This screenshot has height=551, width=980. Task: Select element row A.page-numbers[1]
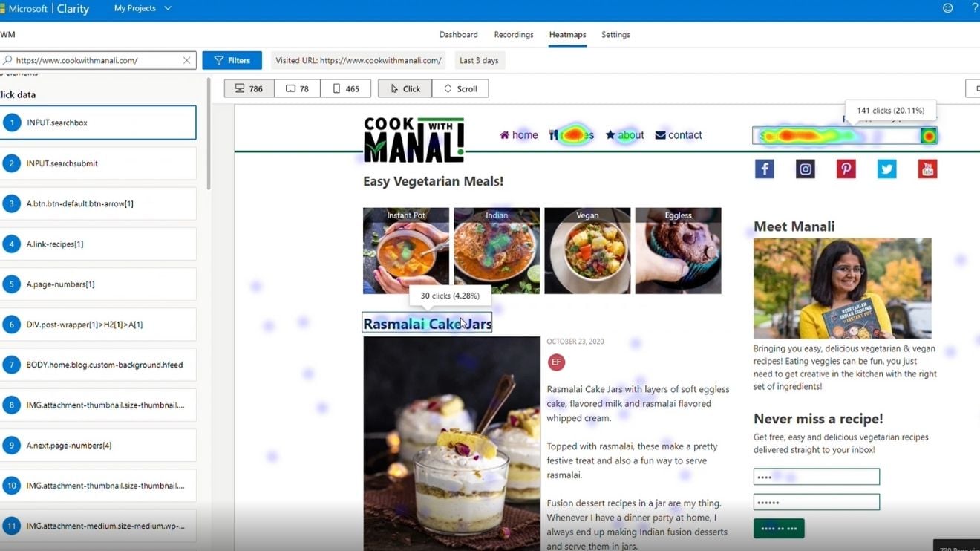(98, 284)
